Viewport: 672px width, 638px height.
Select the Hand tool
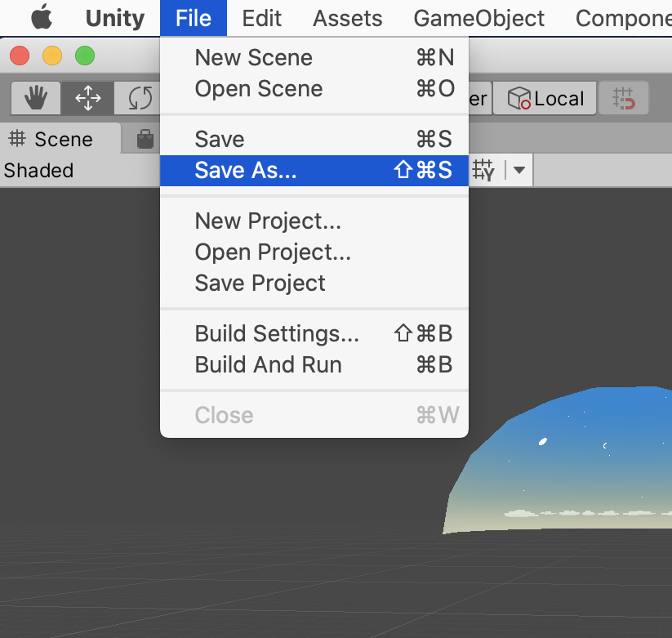(x=36, y=98)
